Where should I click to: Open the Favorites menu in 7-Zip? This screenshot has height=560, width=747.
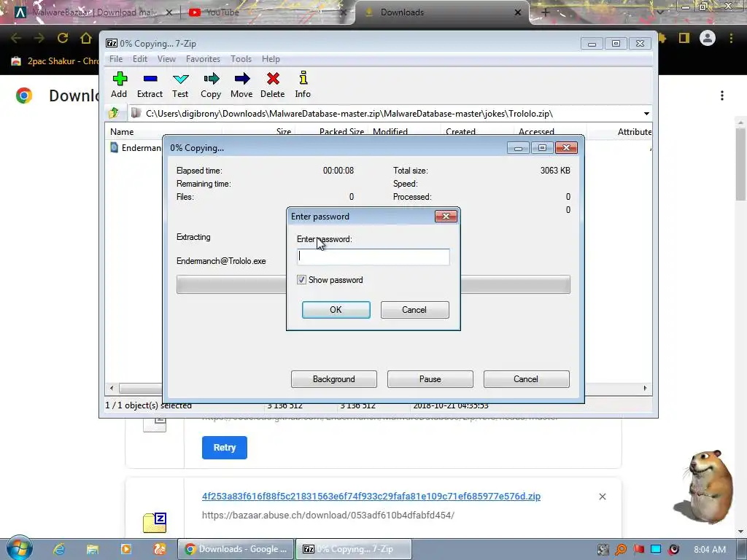(203, 59)
